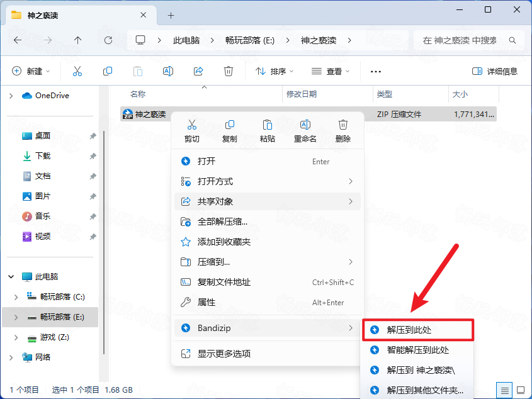This screenshot has width=532, height=399.
Task: Click the search magnifier icon
Action: point(512,40)
